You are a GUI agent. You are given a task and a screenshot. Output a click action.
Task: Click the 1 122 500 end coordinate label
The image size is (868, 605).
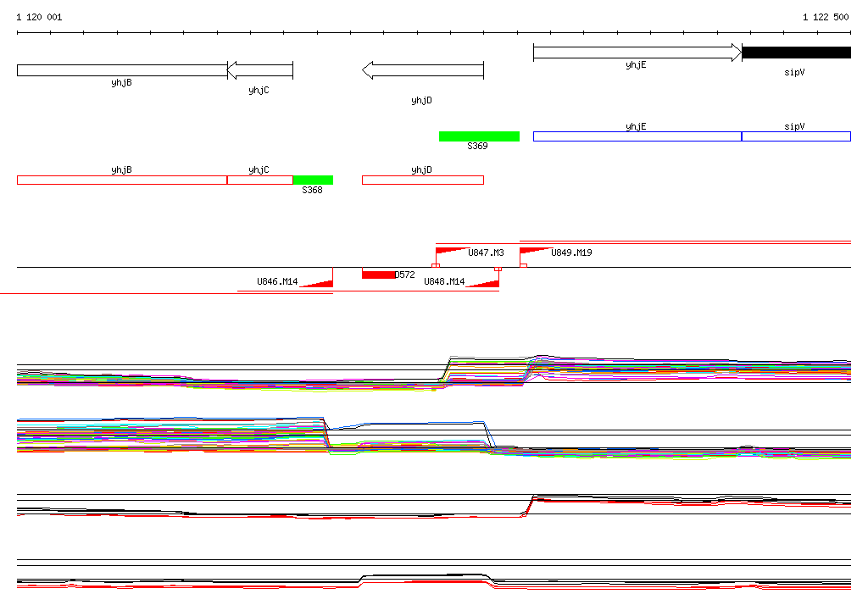[826, 17]
